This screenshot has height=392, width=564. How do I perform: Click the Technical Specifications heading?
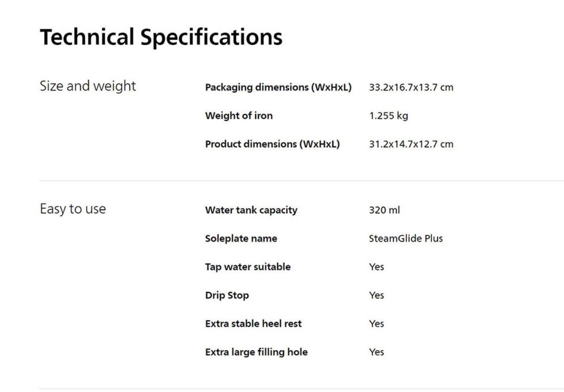click(x=161, y=38)
